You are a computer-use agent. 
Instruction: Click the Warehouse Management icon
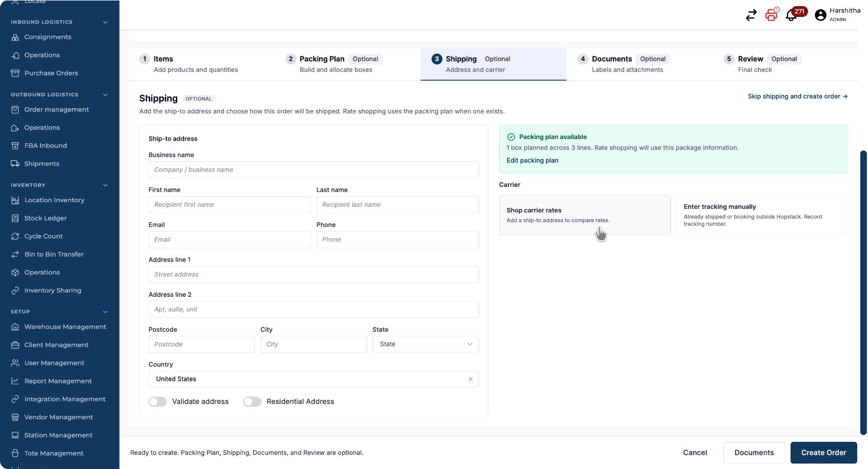coord(15,327)
